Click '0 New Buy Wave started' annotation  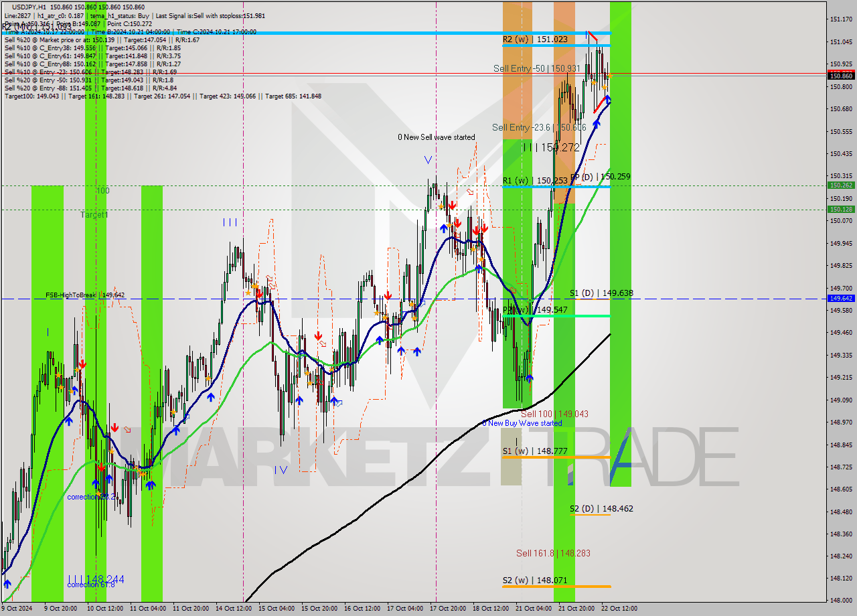(522, 423)
